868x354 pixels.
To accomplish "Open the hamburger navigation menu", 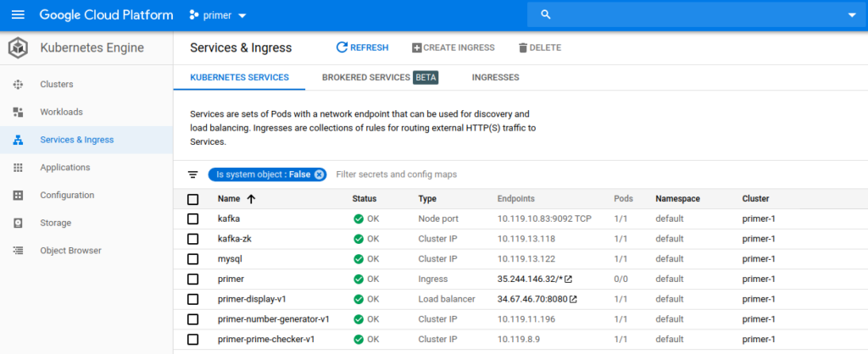I will click(x=18, y=15).
